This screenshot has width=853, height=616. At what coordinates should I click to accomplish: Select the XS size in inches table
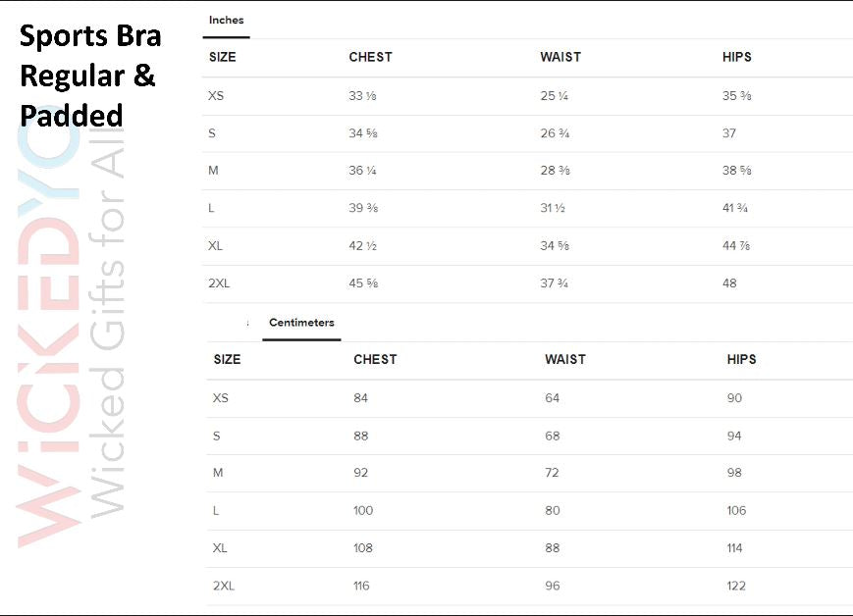point(216,96)
